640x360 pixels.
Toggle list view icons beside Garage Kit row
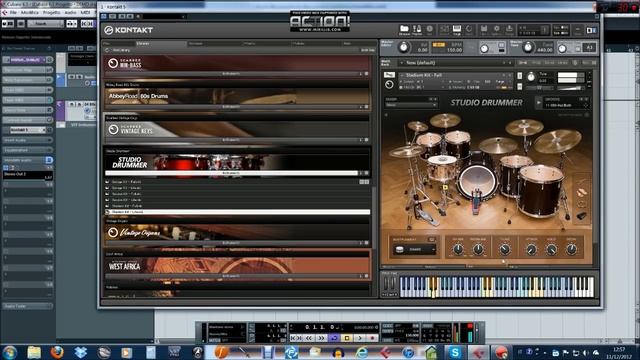click(364, 182)
